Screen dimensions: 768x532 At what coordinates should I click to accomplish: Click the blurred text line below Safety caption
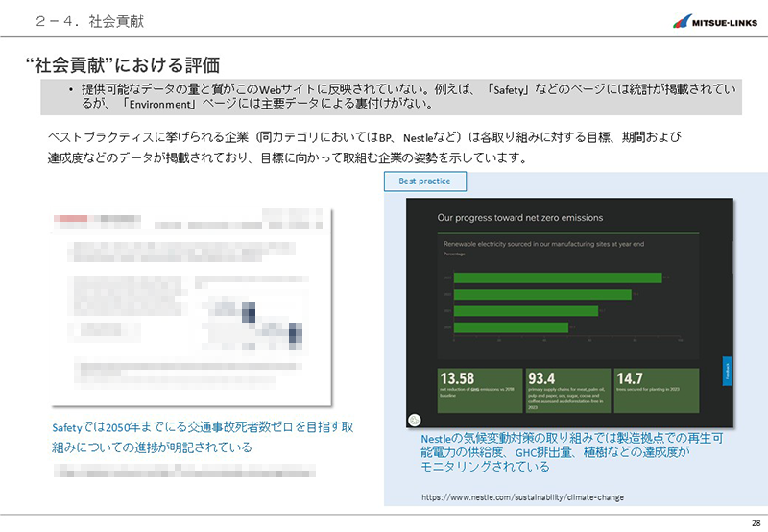[184, 472]
